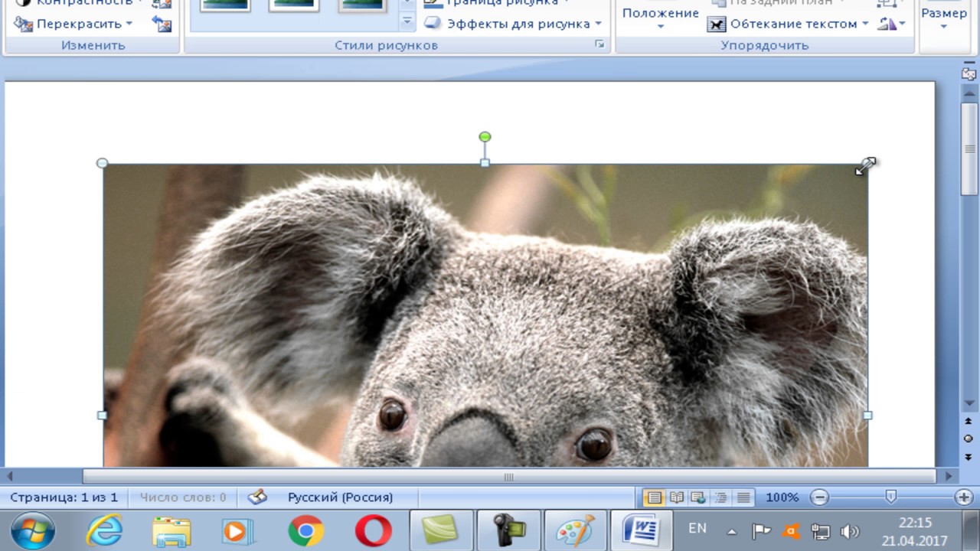Switch to Outline view

tap(720, 497)
